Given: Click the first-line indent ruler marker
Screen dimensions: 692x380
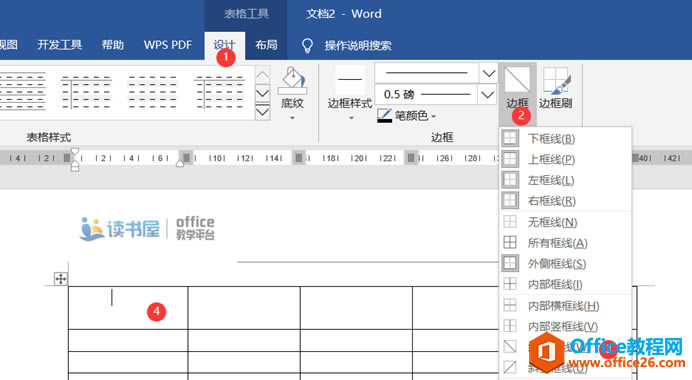Looking at the screenshot, I should tap(75, 151).
